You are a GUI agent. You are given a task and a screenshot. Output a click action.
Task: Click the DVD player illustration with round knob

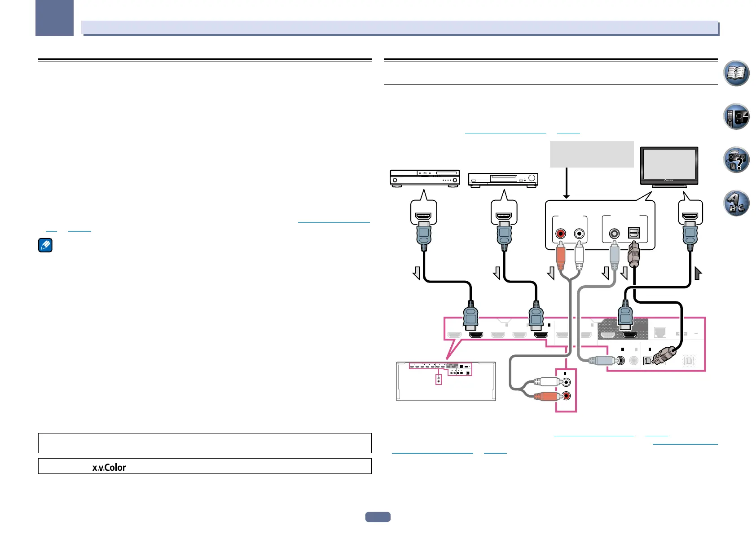(x=503, y=180)
